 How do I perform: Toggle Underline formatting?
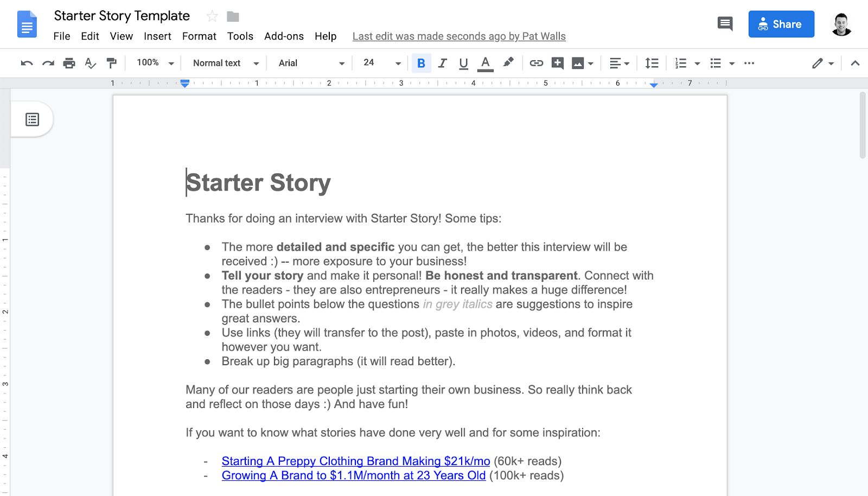click(463, 63)
